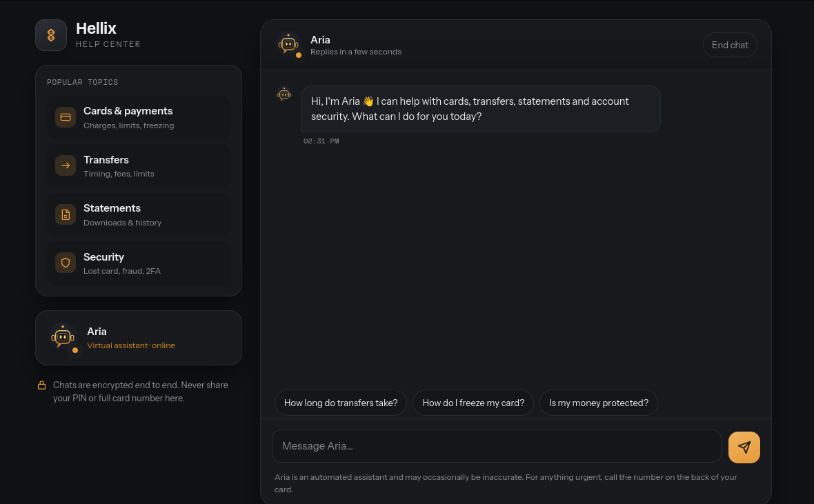The height and width of the screenshot is (504, 814).
Task: Click Aria's robot avatar in the chat header
Action: [x=288, y=45]
